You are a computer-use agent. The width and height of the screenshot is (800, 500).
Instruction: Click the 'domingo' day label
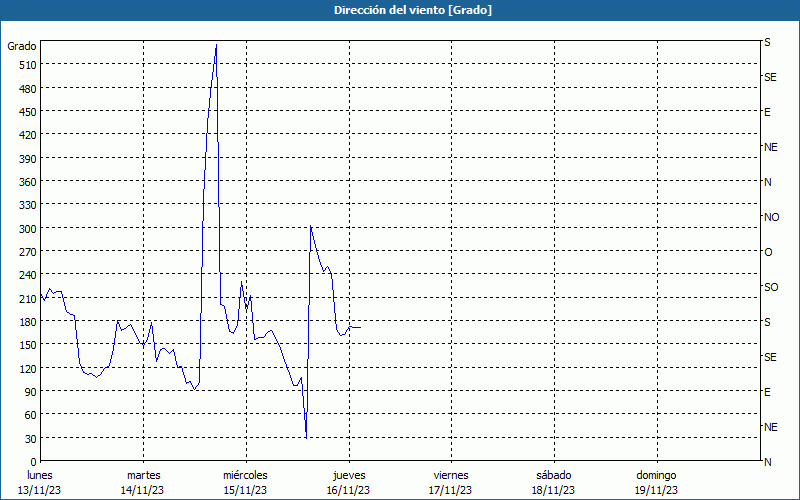[656, 476]
